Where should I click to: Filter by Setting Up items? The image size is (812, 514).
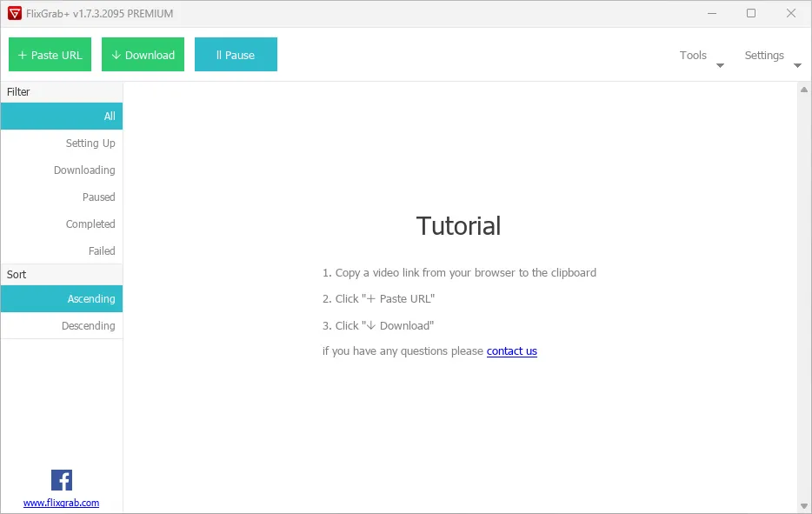(62, 143)
